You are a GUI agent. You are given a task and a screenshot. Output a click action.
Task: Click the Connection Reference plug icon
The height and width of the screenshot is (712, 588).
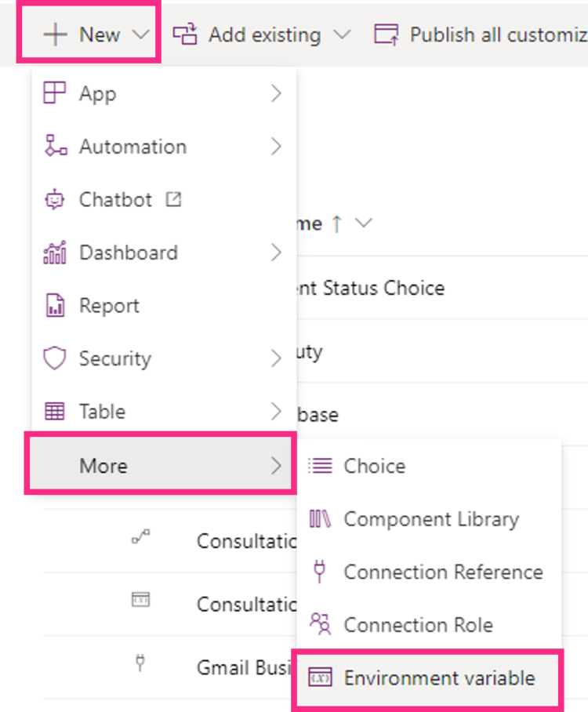pyautogui.click(x=319, y=572)
